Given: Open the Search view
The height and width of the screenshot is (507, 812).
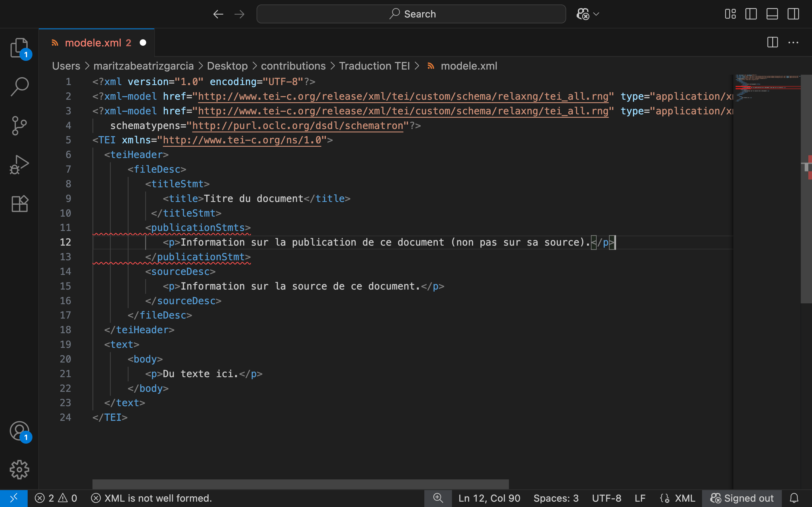Looking at the screenshot, I should (x=19, y=86).
